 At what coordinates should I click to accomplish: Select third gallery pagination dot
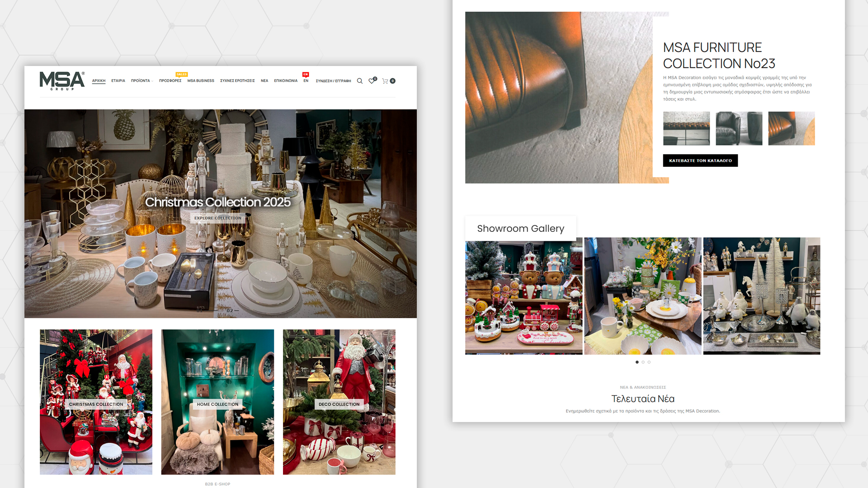649,362
